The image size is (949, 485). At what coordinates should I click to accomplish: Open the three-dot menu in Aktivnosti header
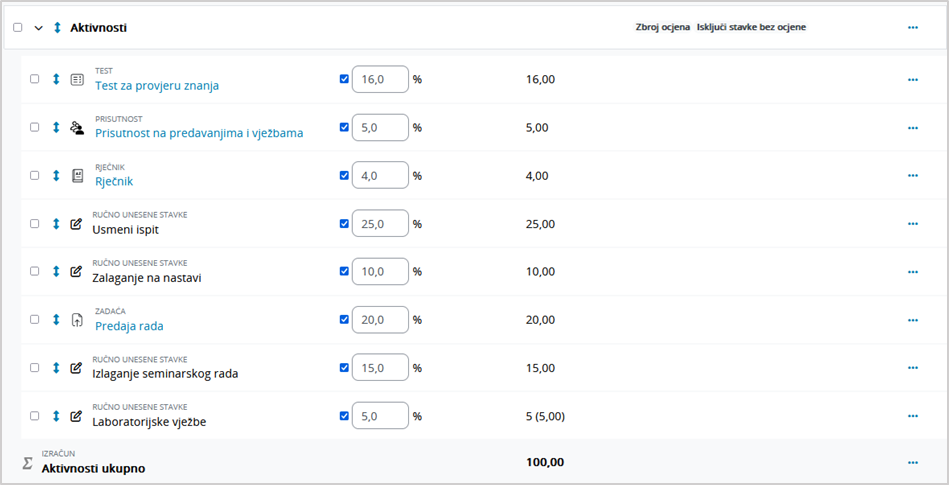click(x=912, y=28)
